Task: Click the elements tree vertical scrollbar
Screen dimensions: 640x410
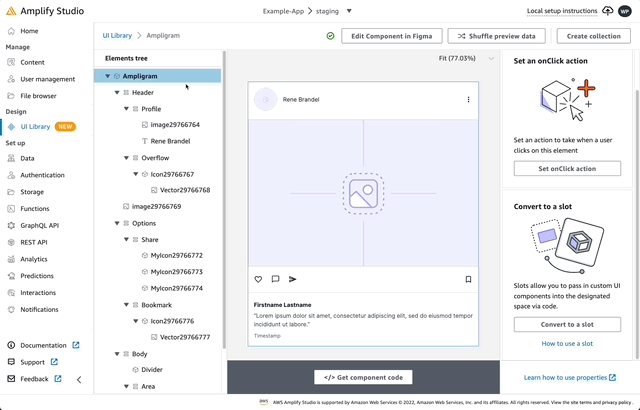Action: pos(224,199)
